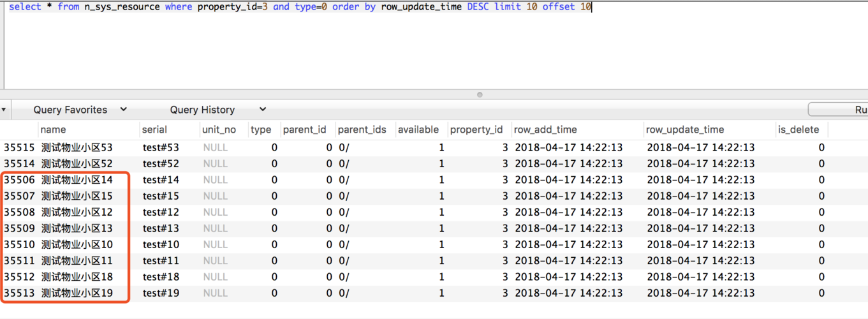Sort results by row_add_time header
Viewport: 868px width, 319px height.
(x=545, y=130)
